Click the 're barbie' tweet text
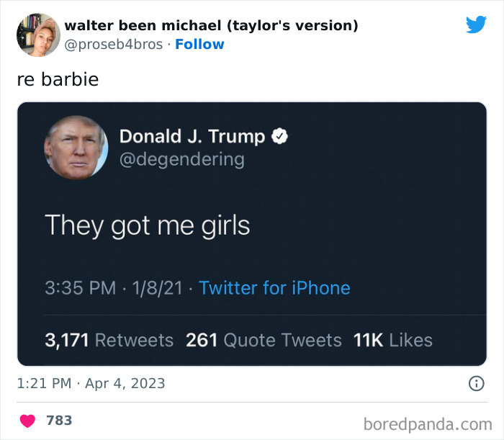This screenshot has height=440, width=504. (58, 79)
